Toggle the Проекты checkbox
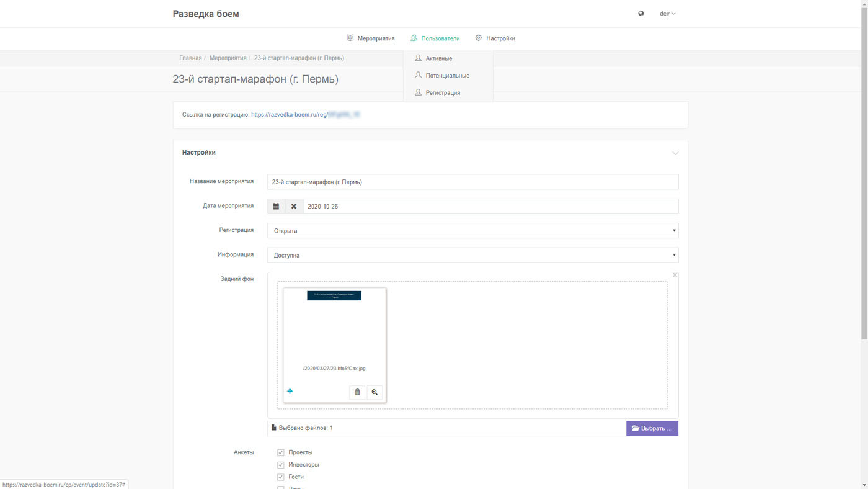The height and width of the screenshot is (489, 868). [x=281, y=452]
